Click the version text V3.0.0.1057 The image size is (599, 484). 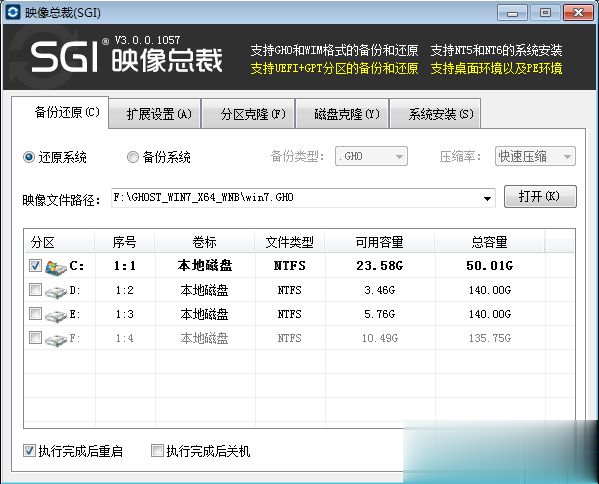coord(147,40)
